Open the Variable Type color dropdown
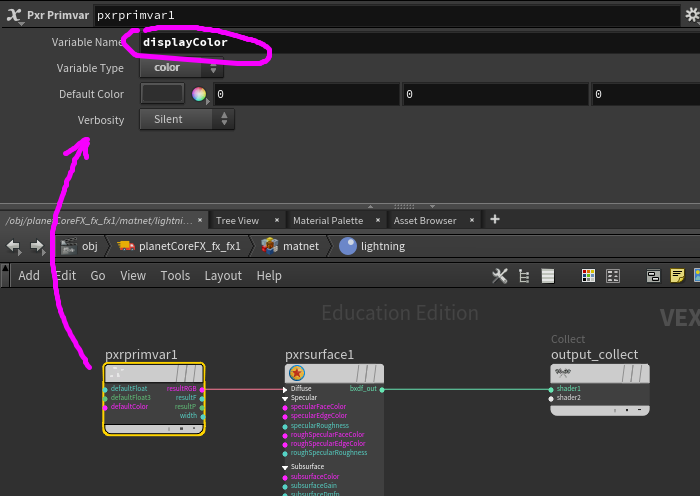This screenshot has width=700, height=496. 181,68
